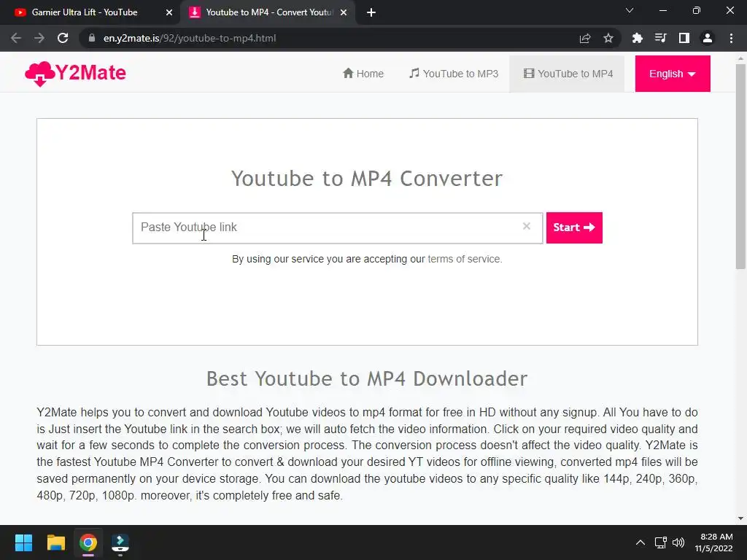Click the film strip icon
The image size is (747, 560).
pos(529,74)
